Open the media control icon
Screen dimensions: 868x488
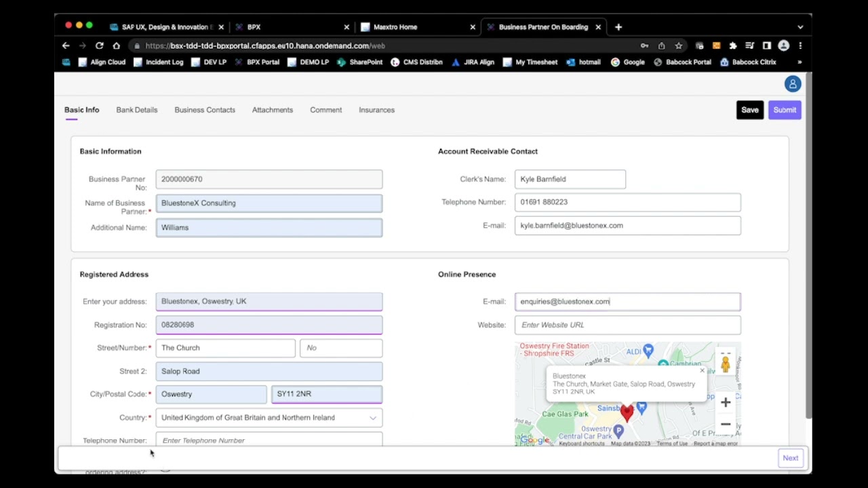(749, 45)
